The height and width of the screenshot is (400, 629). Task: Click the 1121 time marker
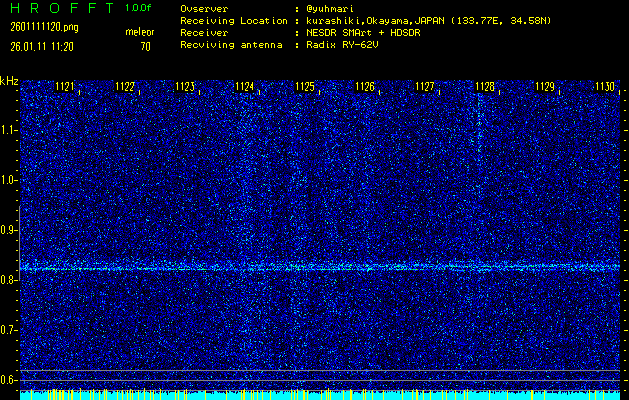pyautogui.click(x=64, y=87)
